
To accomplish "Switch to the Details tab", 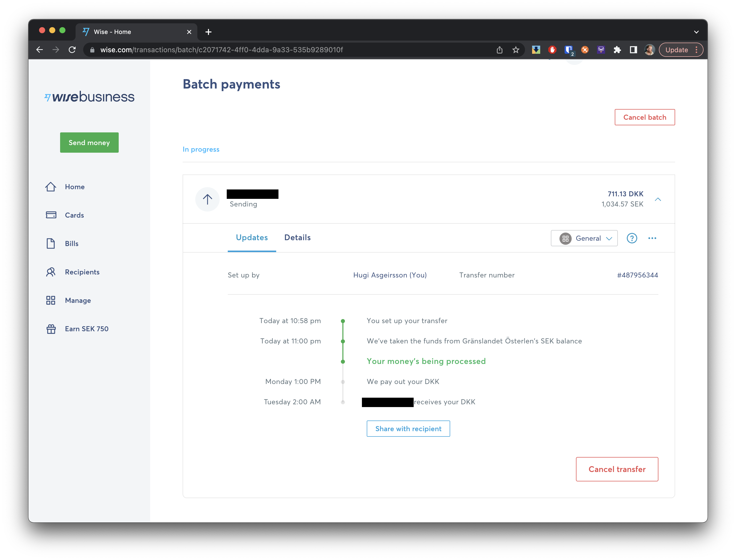I will click(x=297, y=238).
